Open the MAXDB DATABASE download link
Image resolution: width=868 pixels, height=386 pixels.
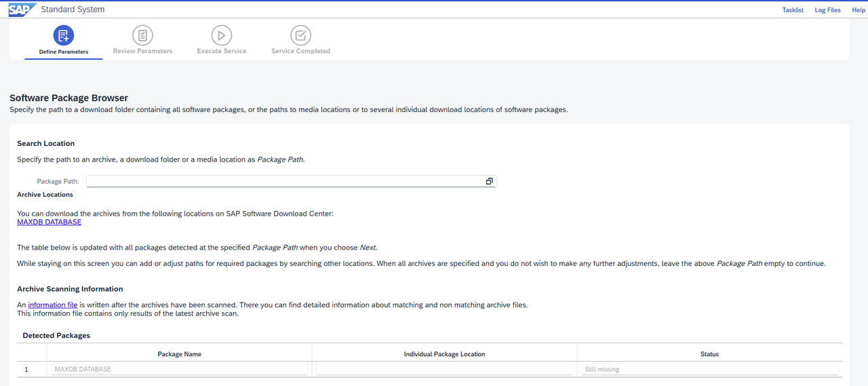49,222
